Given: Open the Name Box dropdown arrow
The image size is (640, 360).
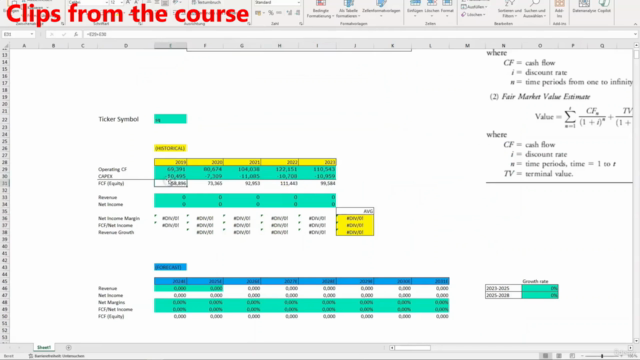Looking at the screenshot, I should pyautogui.click(x=32, y=34).
